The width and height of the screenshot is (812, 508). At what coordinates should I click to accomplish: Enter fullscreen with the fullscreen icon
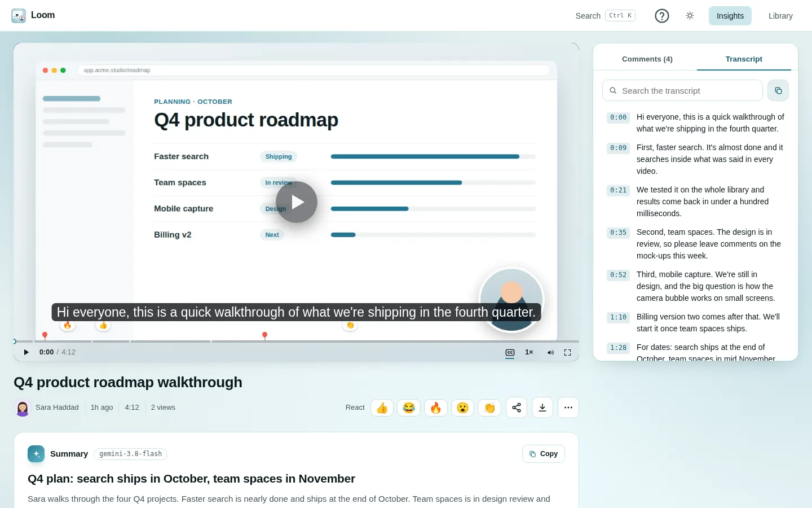(x=567, y=352)
